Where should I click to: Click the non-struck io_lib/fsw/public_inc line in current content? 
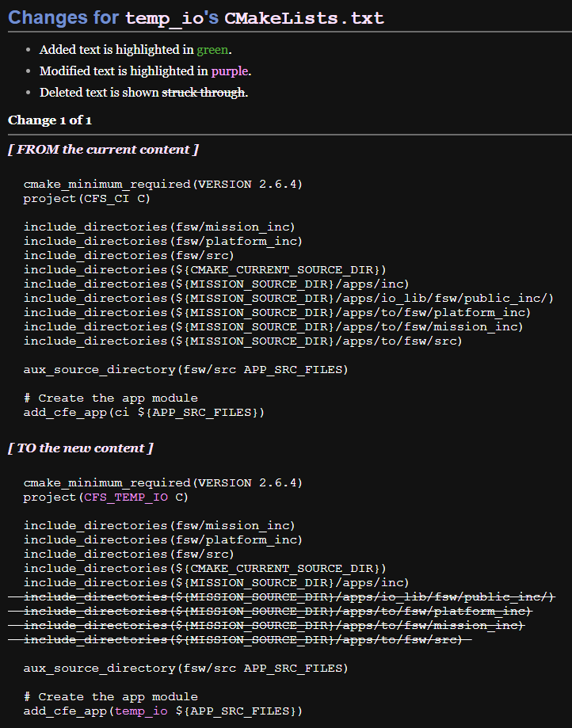coord(288,299)
